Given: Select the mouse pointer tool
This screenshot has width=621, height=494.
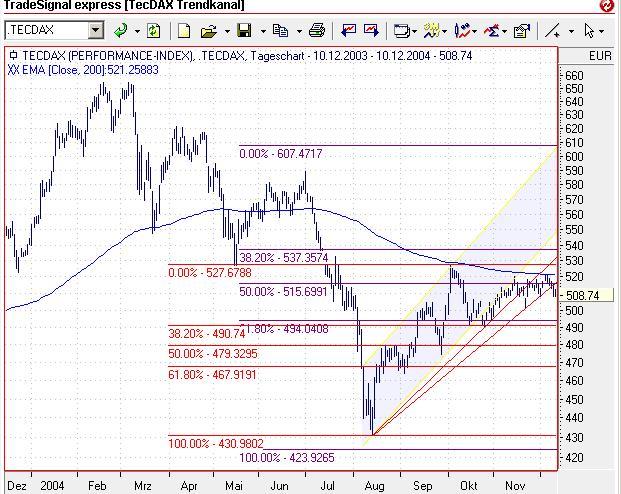Looking at the screenshot, I should [x=589, y=31].
